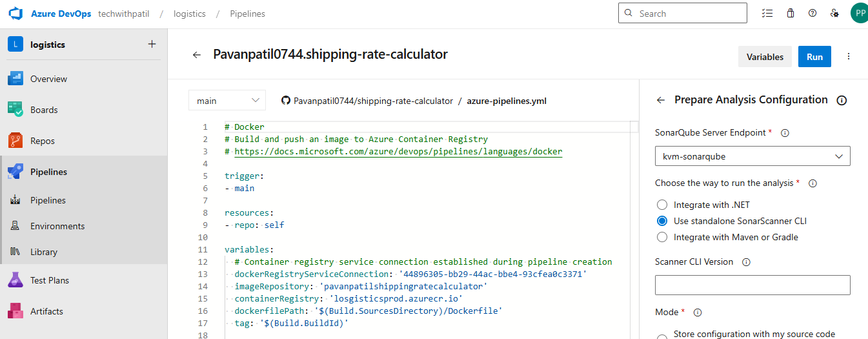Open more actions menu next to Run
This screenshot has width=868, height=339.
849,57
